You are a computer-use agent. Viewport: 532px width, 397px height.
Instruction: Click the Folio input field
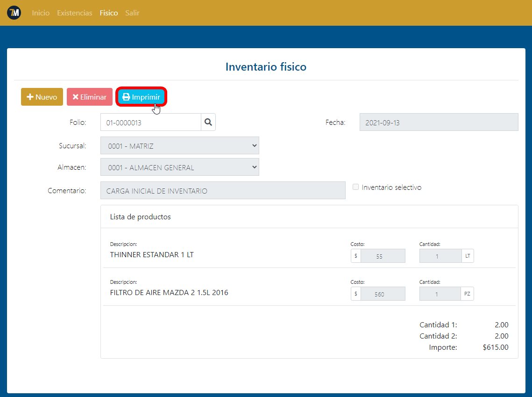pyautogui.click(x=150, y=123)
